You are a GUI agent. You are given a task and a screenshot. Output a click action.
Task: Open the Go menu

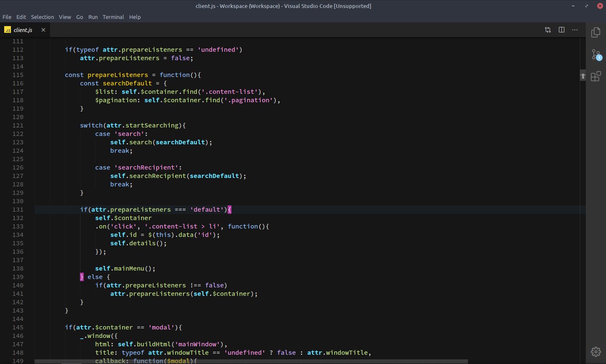(x=80, y=17)
